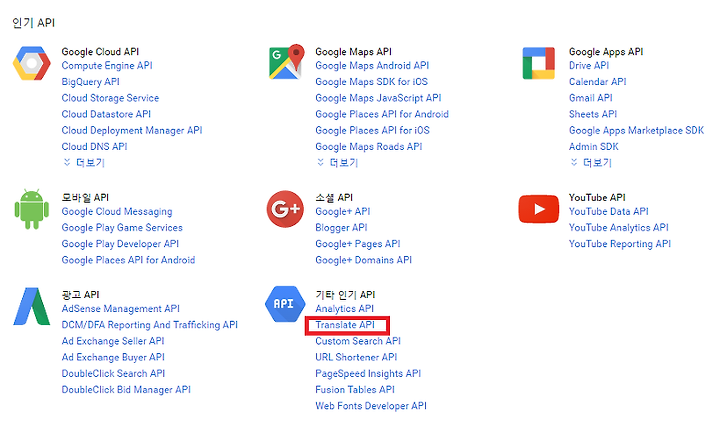Viewport: 720px width, 440px height.
Task: Open Google Places API for Android under Maps
Action: pos(382,114)
